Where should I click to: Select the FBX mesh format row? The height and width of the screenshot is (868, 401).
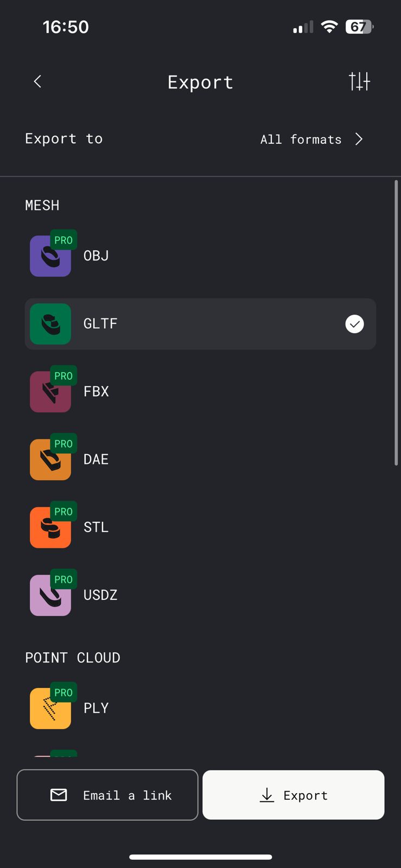(x=200, y=392)
